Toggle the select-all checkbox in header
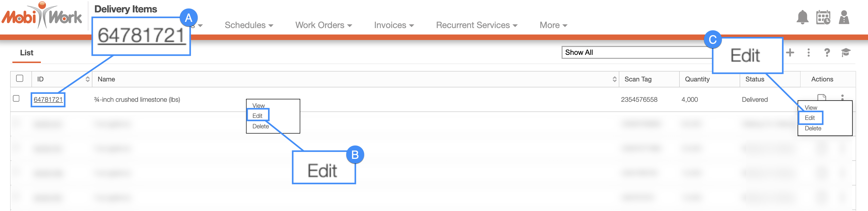 pyautogui.click(x=20, y=78)
